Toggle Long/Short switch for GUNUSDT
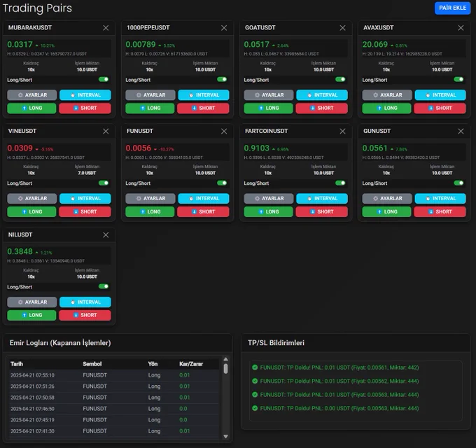This screenshot has height=448, width=476. (458, 183)
